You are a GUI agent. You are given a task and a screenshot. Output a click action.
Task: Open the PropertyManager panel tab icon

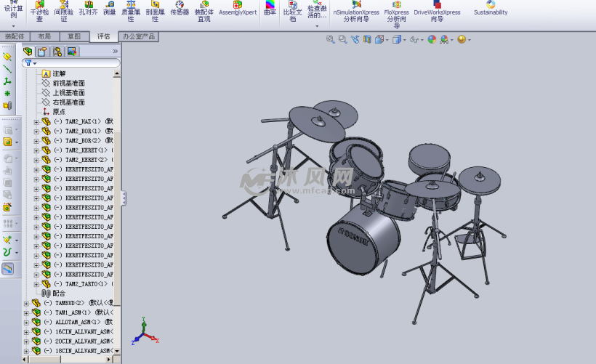42,52
